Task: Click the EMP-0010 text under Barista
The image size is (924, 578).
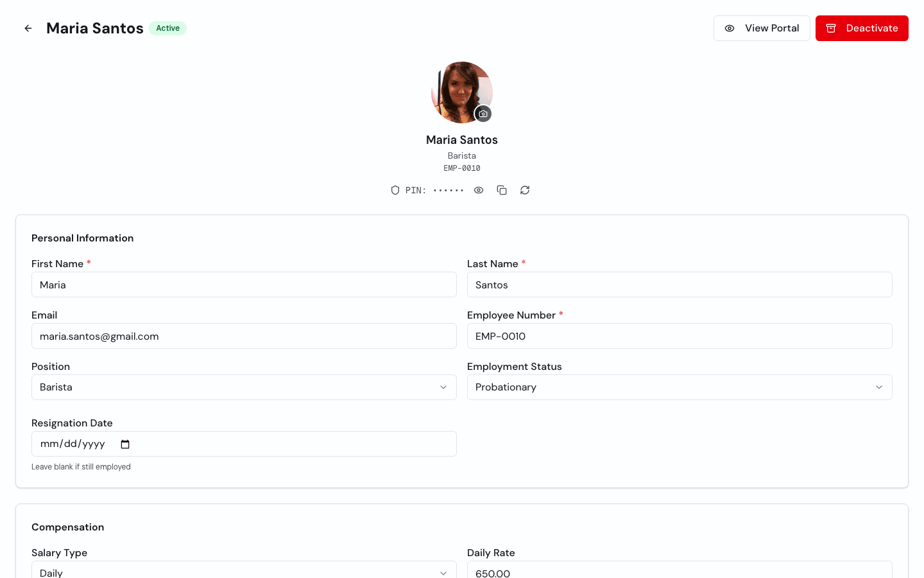Action: pos(462,168)
